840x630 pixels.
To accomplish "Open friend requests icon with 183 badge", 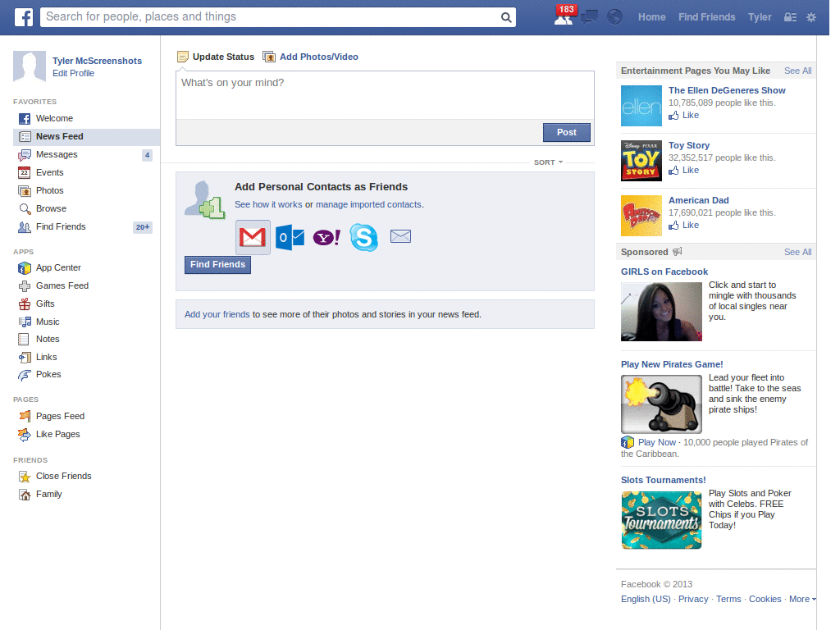I will click(564, 17).
